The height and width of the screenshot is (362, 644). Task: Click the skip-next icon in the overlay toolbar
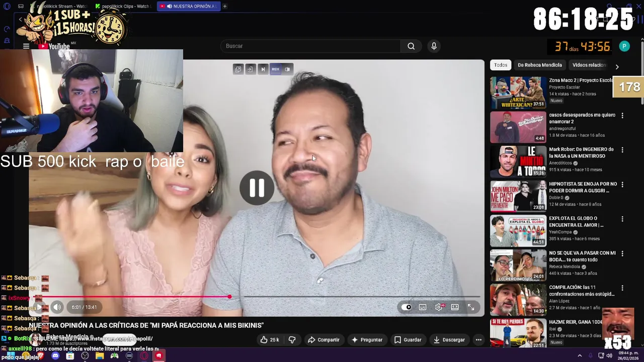tap(263, 69)
